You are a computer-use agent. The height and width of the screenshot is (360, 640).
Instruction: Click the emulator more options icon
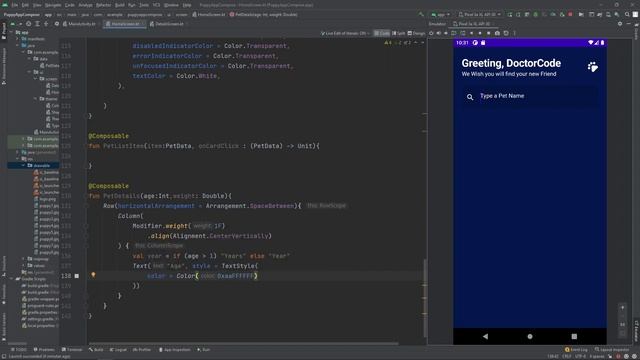coord(515,33)
